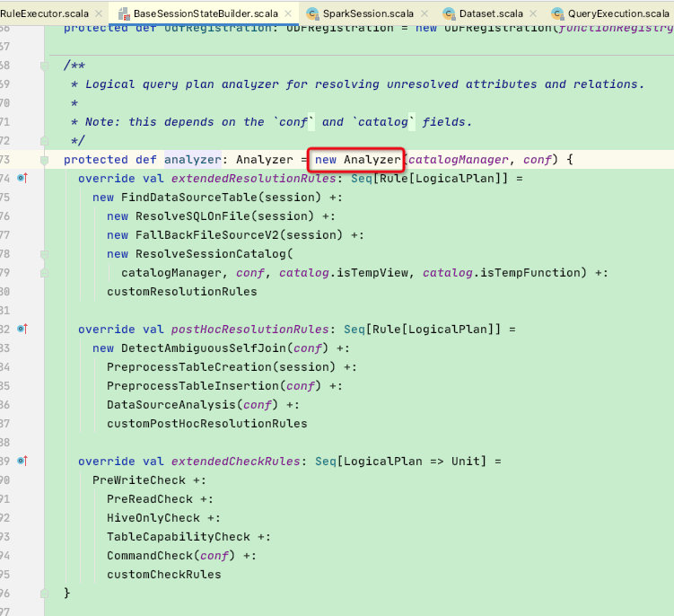Place the cursor on the analyzer identifier
This screenshot has width=674, height=616.
coord(192,160)
